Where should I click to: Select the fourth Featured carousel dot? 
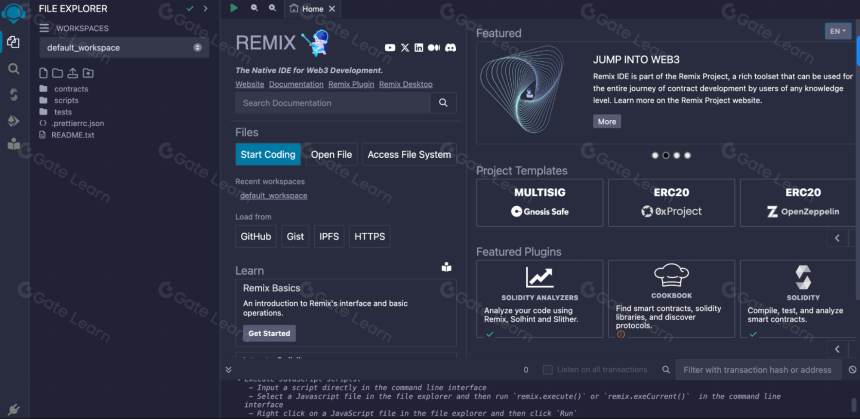pos(688,155)
